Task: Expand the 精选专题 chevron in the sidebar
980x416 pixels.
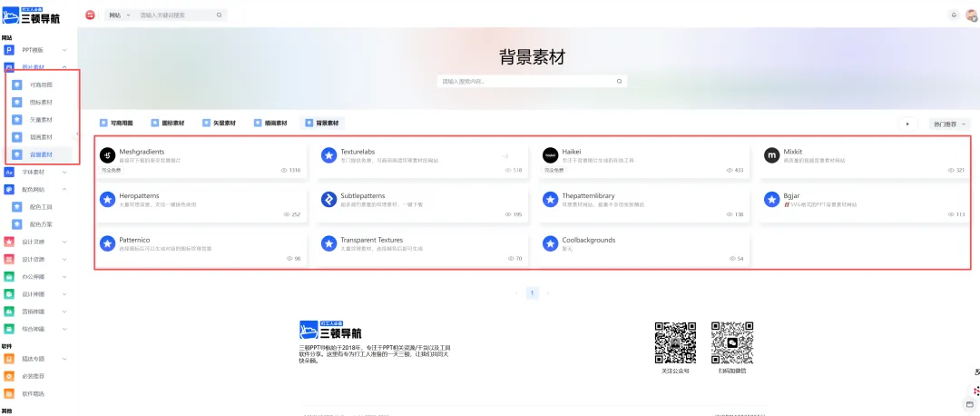Action: [x=64, y=359]
